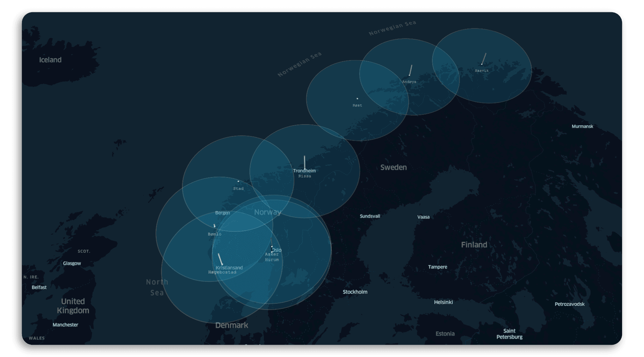The height and width of the screenshot is (357, 644).
Task: Click the Hurum station label
Action: [x=272, y=259]
